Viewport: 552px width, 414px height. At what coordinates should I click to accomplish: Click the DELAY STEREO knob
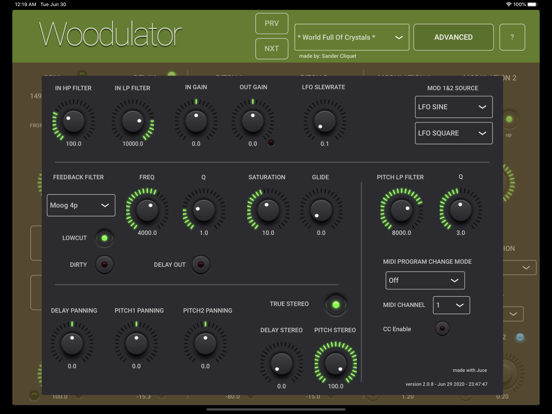coord(281,363)
